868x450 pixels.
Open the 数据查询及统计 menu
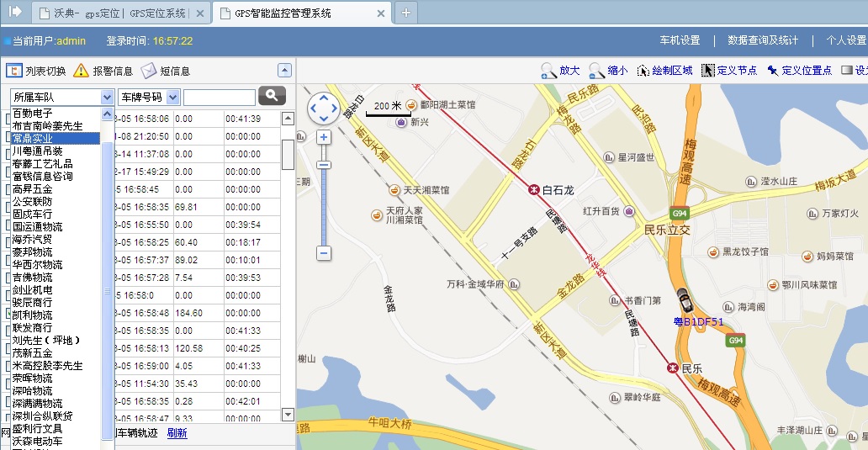click(x=763, y=40)
